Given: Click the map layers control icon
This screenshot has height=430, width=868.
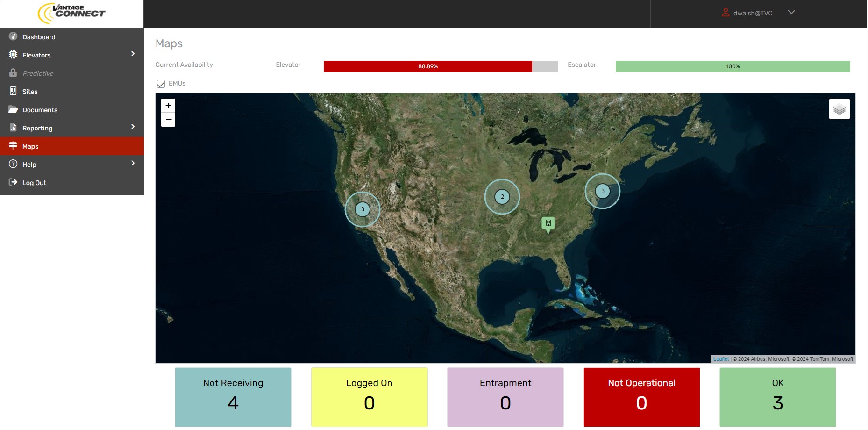Looking at the screenshot, I should 839,109.
